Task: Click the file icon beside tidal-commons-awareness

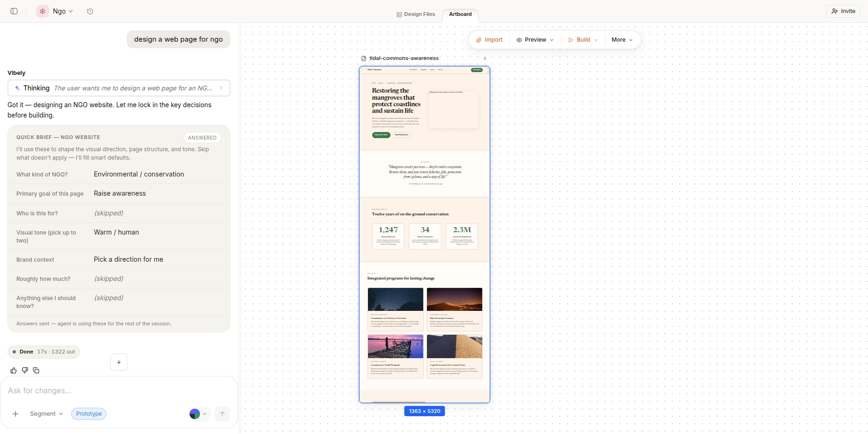Action: pyautogui.click(x=364, y=59)
